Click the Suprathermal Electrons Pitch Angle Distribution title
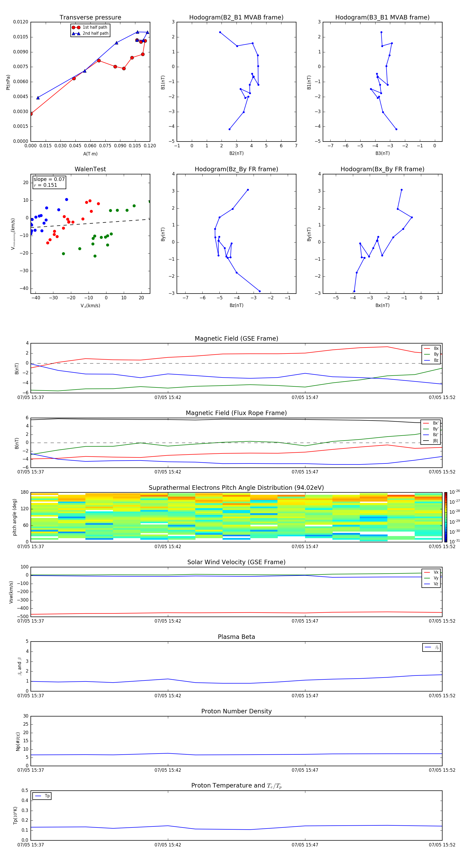This screenshot has width=473, height=868. point(236,488)
